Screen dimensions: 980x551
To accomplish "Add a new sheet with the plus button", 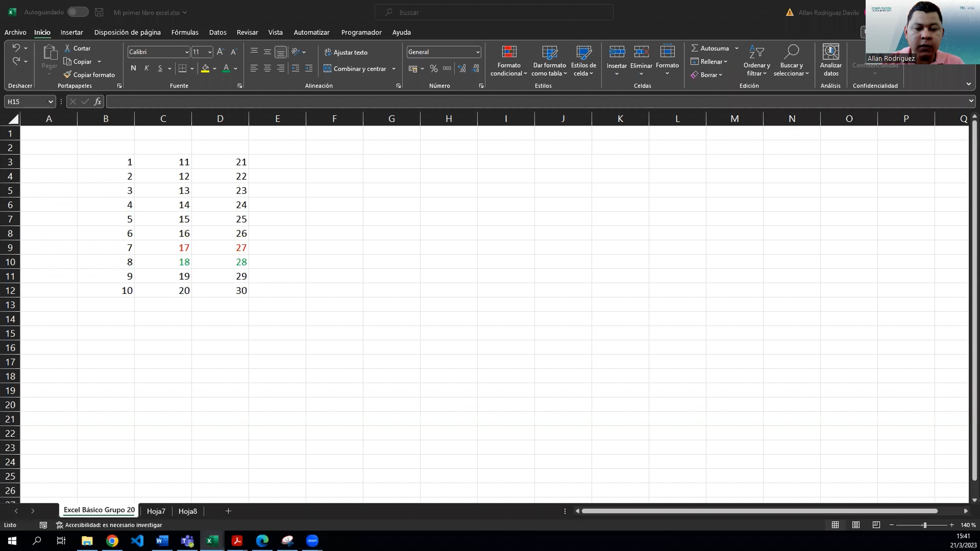I will tap(228, 511).
